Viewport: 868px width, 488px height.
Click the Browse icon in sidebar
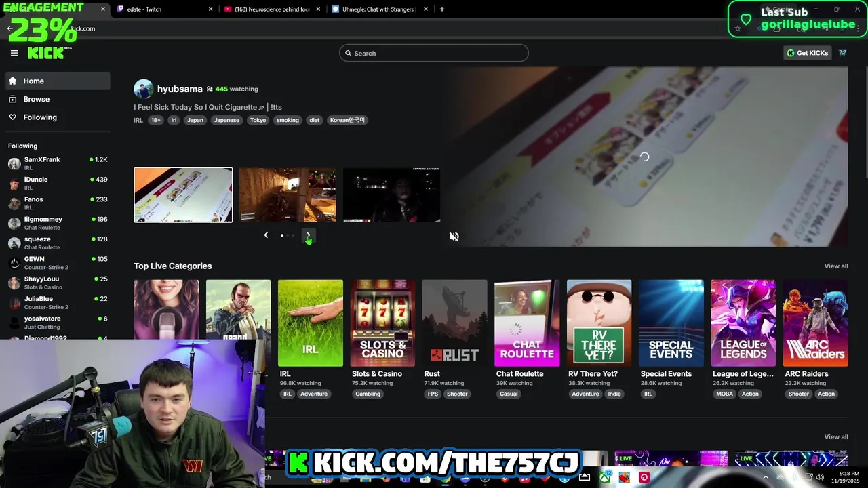[x=13, y=99]
